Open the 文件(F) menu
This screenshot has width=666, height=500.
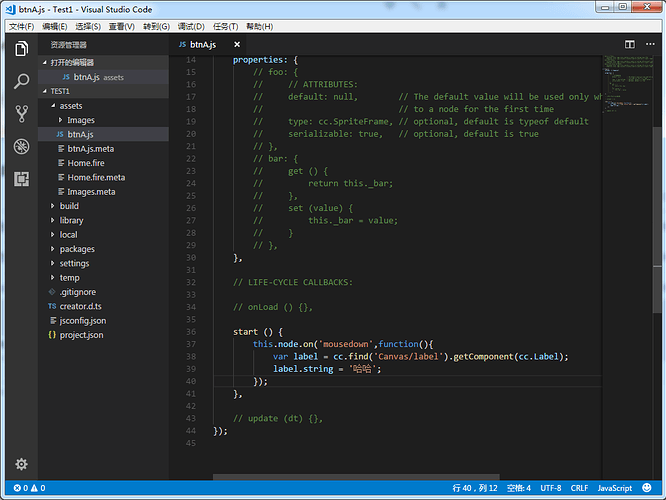21,26
